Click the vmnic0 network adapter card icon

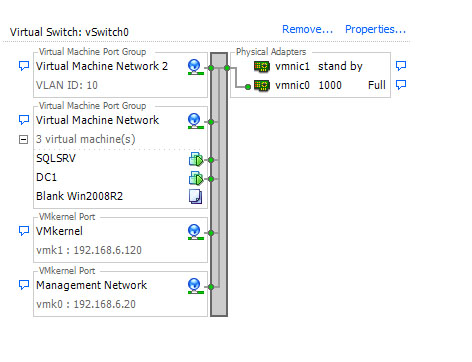(262, 85)
